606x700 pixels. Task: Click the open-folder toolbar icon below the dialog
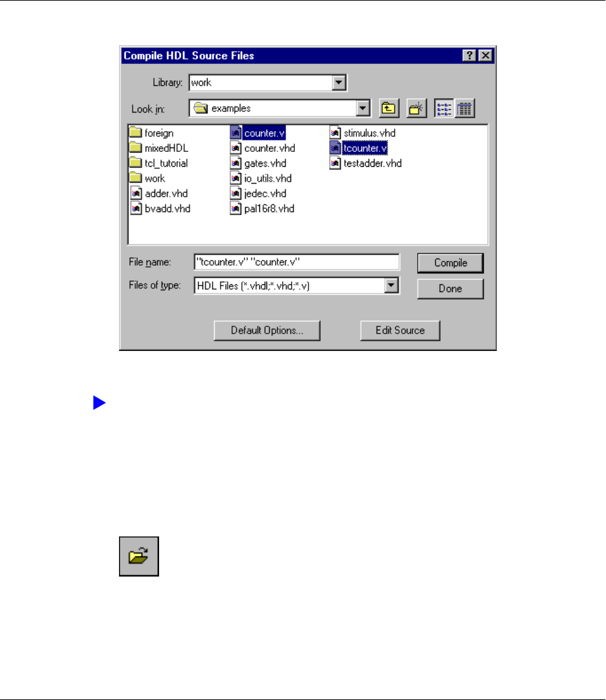point(139,557)
